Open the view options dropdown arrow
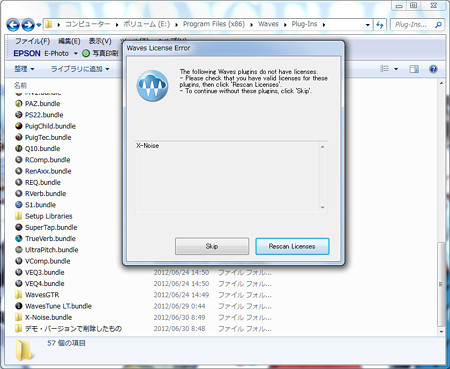The width and height of the screenshot is (450, 369). [396, 69]
